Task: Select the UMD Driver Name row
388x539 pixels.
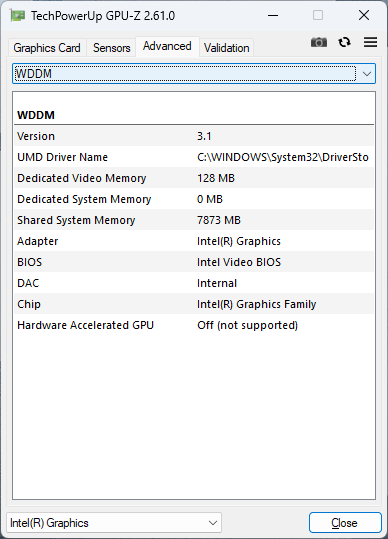Action: [x=194, y=157]
